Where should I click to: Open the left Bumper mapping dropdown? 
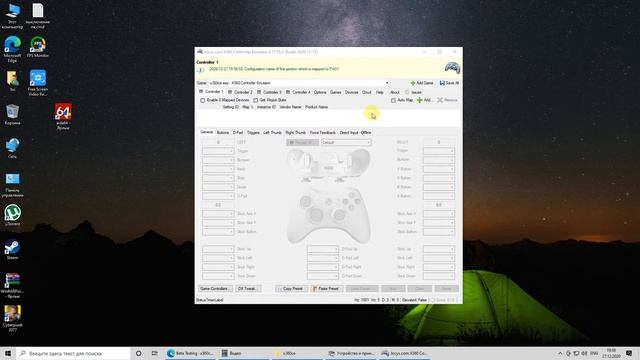click(x=218, y=160)
